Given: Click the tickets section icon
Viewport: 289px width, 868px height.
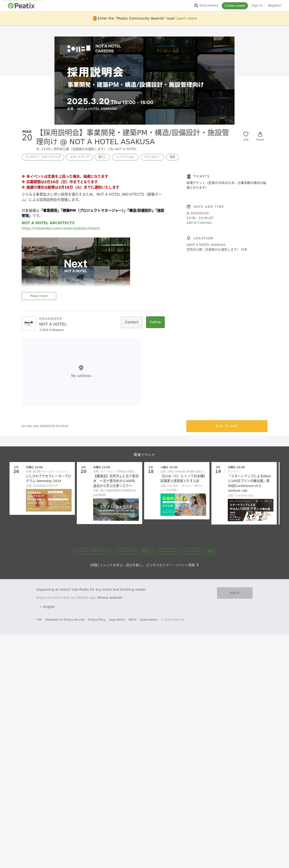Looking at the screenshot, I should pos(188,176).
